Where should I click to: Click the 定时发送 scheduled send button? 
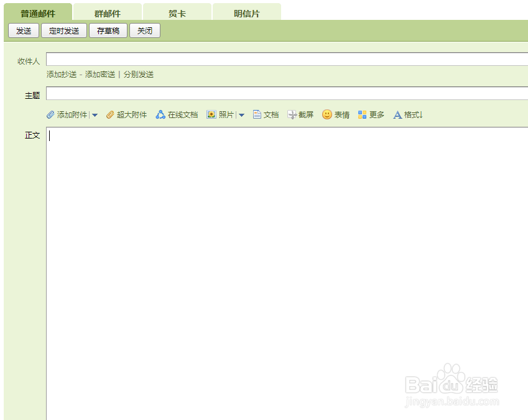tap(63, 30)
